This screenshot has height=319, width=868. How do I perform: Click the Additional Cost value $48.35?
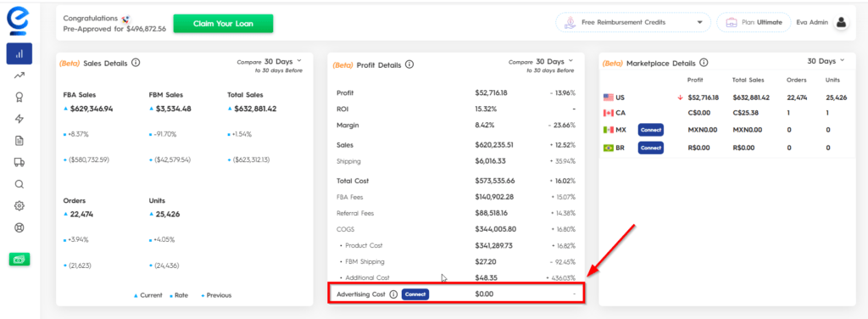485,277
